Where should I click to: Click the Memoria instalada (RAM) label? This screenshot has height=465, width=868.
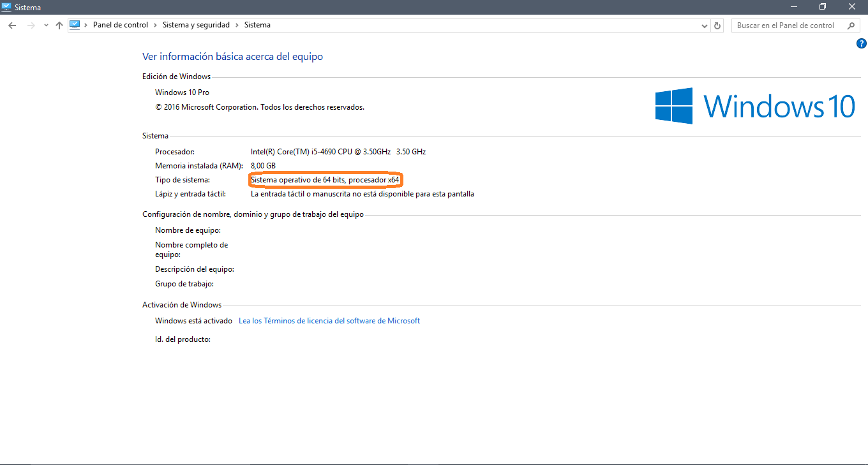pyautogui.click(x=199, y=166)
